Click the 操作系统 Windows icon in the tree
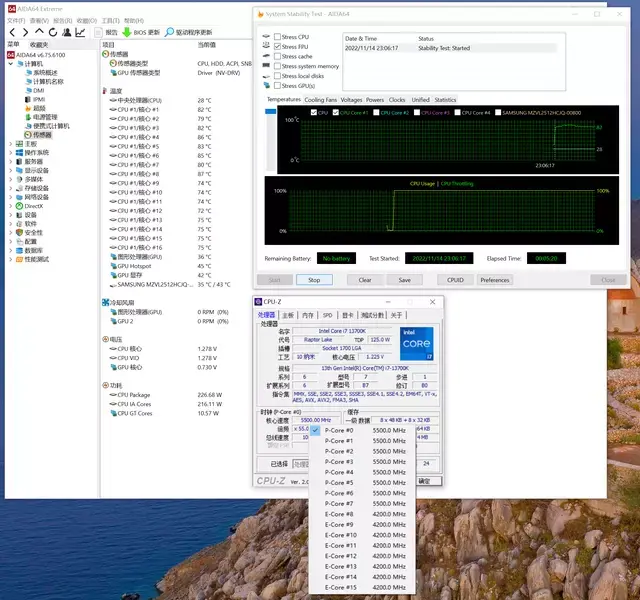The height and width of the screenshot is (600, 640). [19, 153]
